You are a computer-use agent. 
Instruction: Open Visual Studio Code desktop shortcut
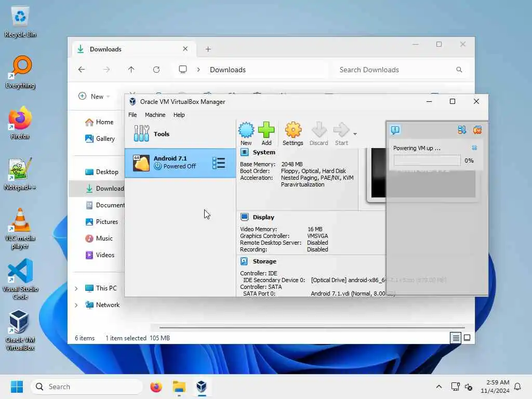[20, 279]
